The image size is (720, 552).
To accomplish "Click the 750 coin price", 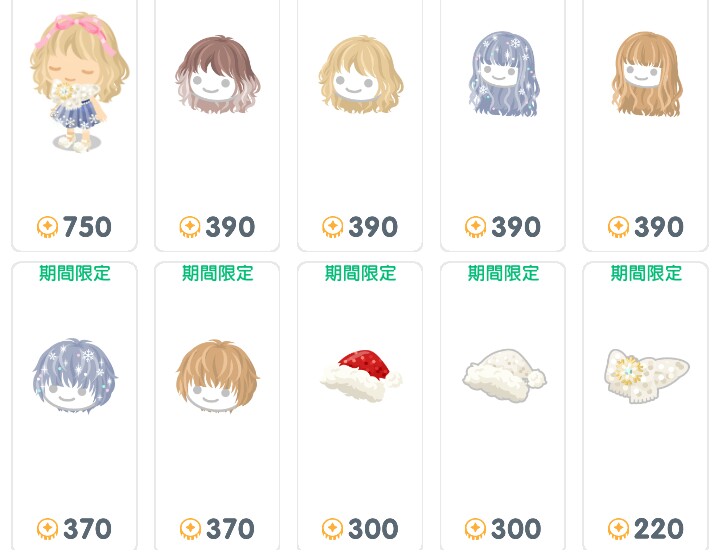I will tap(87, 227).
